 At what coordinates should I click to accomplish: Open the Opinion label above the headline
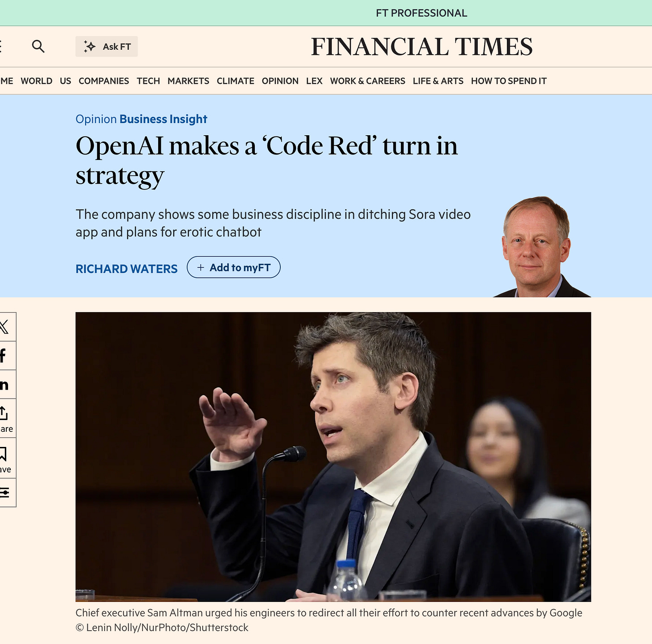[96, 119]
